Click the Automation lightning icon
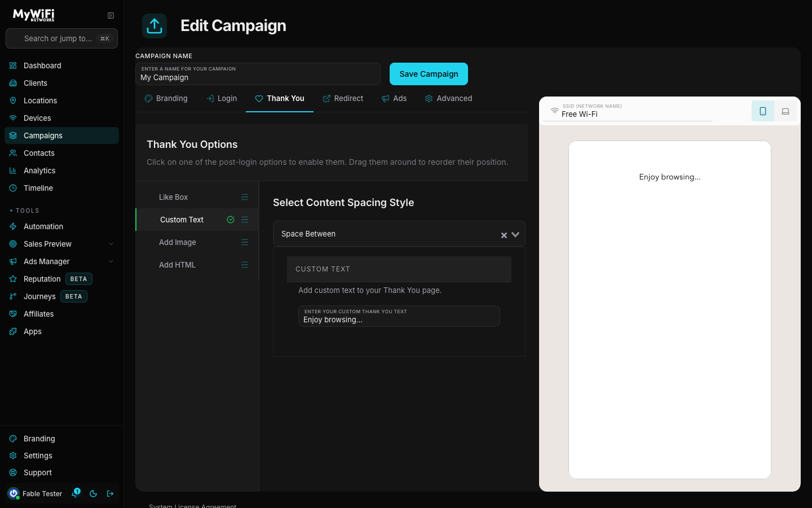This screenshot has height=508, width=812. (x=13, y=226)
